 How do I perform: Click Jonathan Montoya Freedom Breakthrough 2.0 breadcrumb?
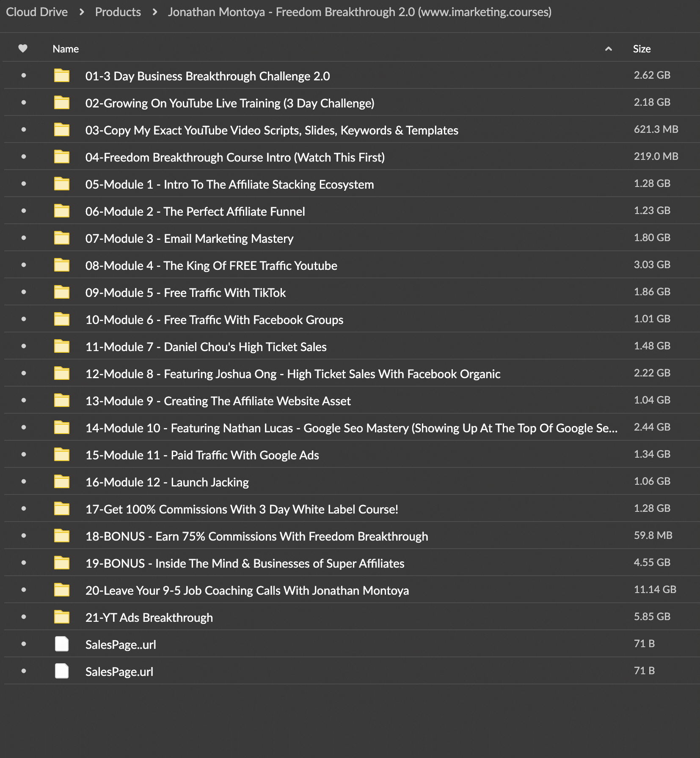tap(359, 12)
